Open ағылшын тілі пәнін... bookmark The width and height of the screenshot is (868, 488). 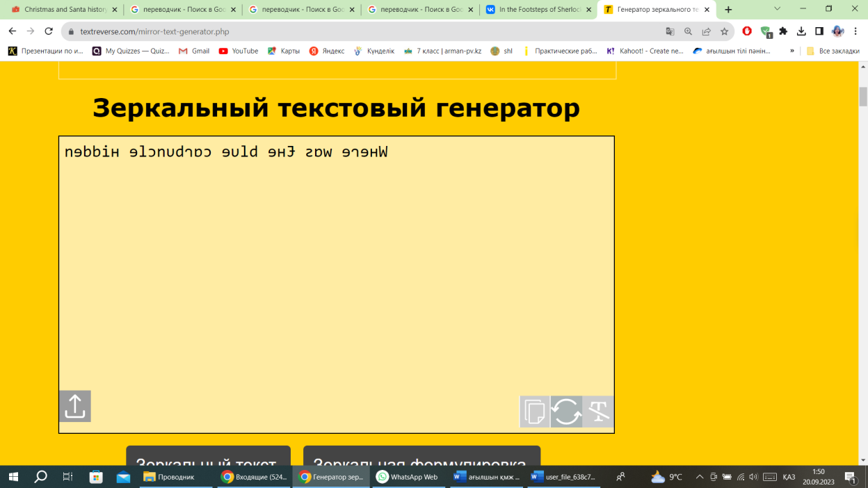click(732, 51)
